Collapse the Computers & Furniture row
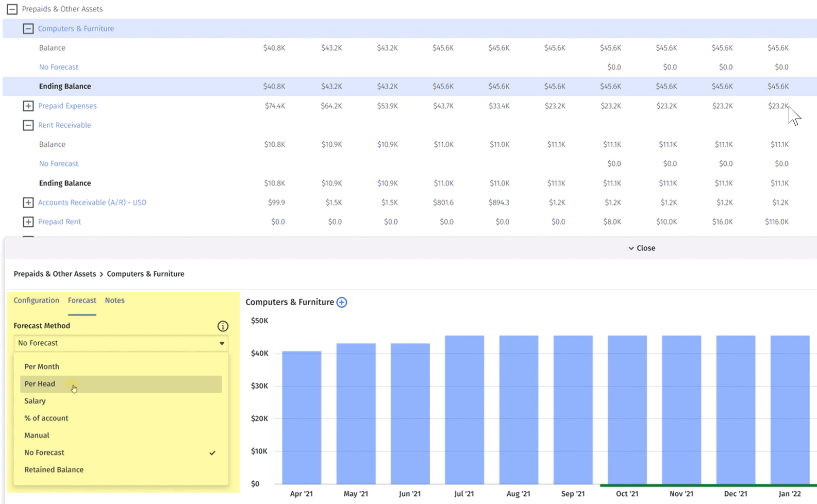817x504 pixels. pyautogui.click(x=28, y=29)
